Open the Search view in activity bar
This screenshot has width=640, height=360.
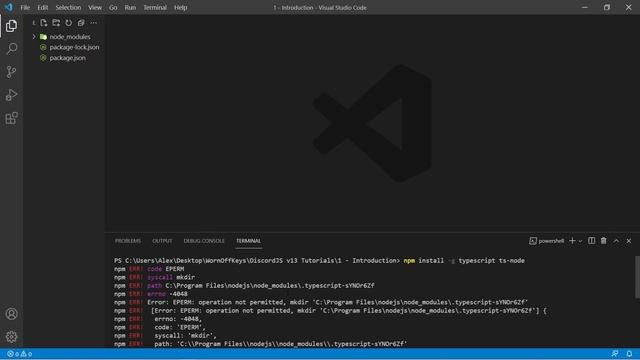(11, 49)
